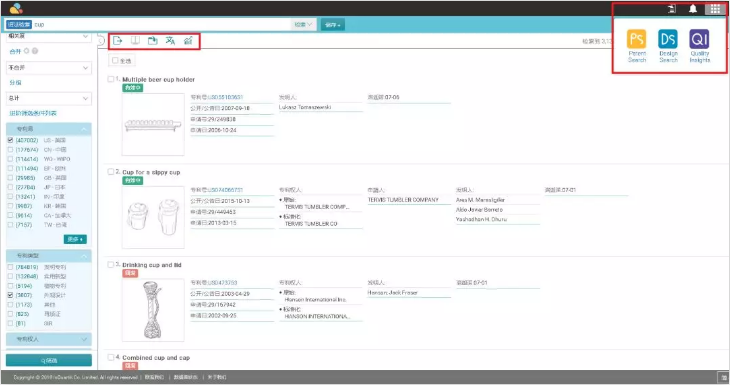Collapse the country filter panel header
This screenshot has height=385, width=730.
pyautogui.click(x=48, y=129)
